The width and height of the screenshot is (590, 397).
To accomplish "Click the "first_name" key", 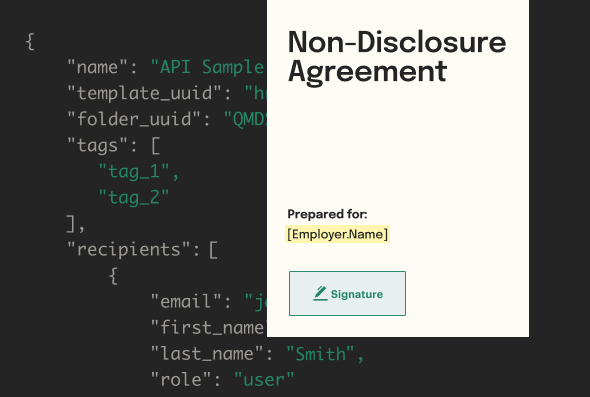I will [208, 328].
